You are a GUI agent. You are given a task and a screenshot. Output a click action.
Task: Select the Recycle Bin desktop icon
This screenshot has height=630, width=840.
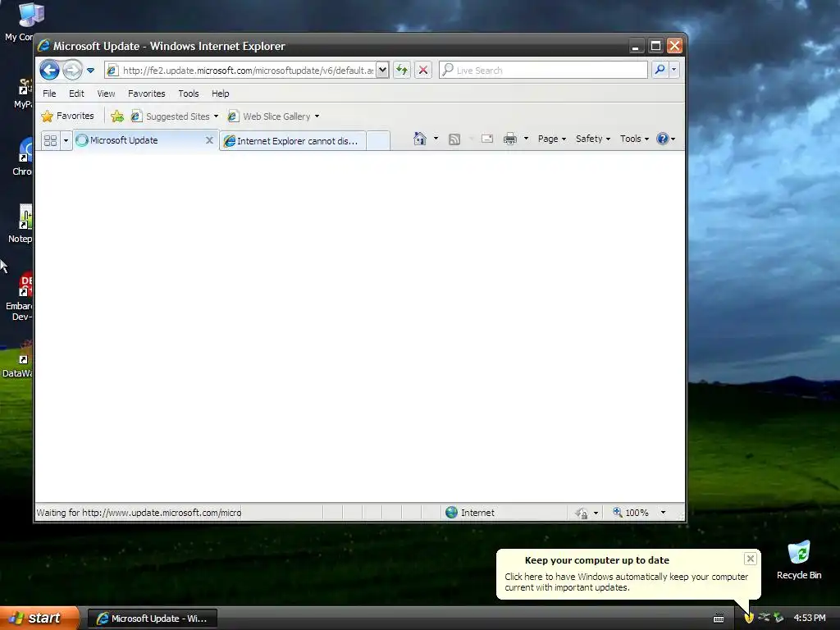(799, 559)
